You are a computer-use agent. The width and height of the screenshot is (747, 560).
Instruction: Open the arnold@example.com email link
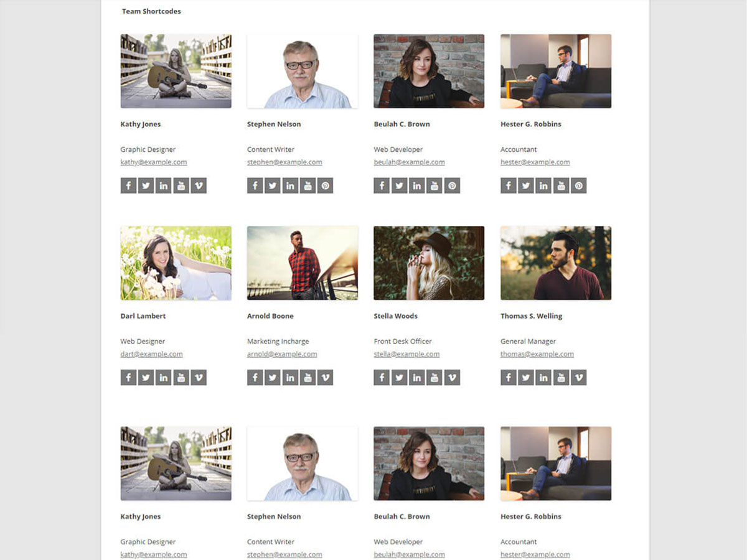282,354
